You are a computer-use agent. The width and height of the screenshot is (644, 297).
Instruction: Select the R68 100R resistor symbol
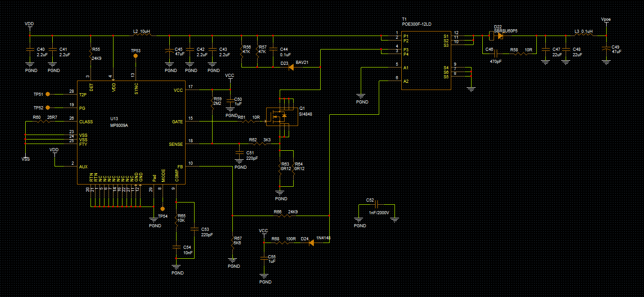(282, 243)
